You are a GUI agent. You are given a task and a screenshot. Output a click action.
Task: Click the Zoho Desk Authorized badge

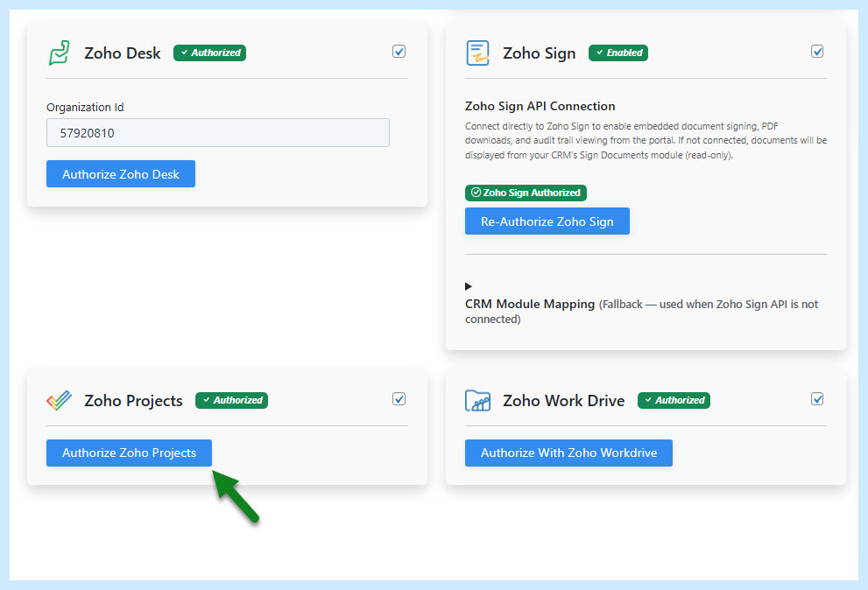coord(210,53)
